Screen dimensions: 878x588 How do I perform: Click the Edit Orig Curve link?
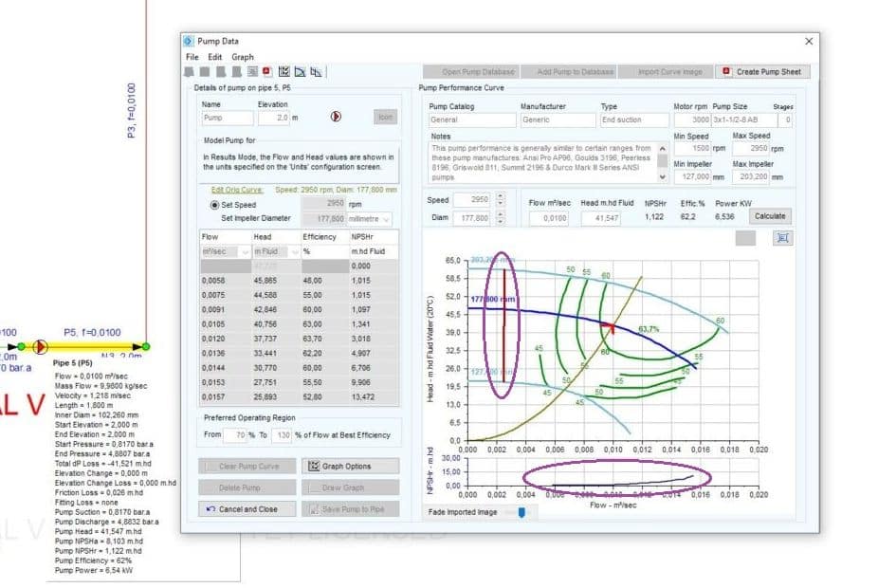(x=237, y=190)
